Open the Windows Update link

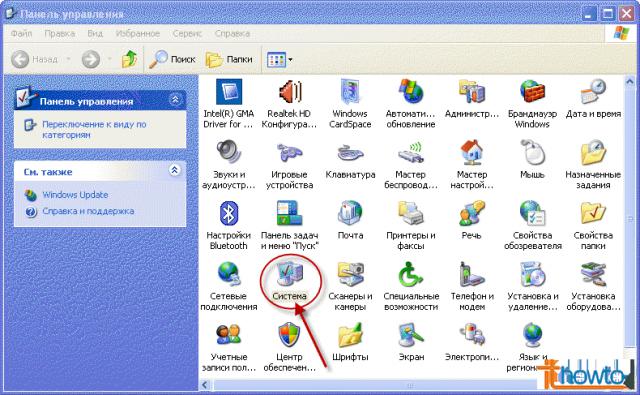tap(75, 195)
